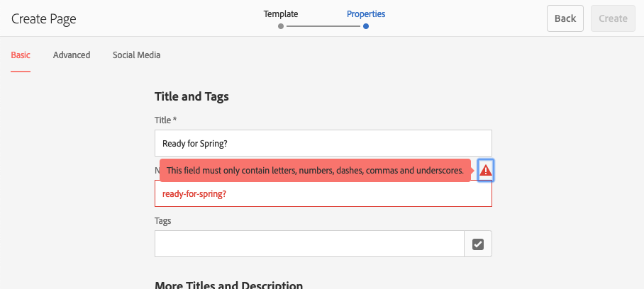Click the Name field with "ready-for-spring?"
Image resolution: width=644 pixels, height=289 pixels.
click(x=323, y=193)
